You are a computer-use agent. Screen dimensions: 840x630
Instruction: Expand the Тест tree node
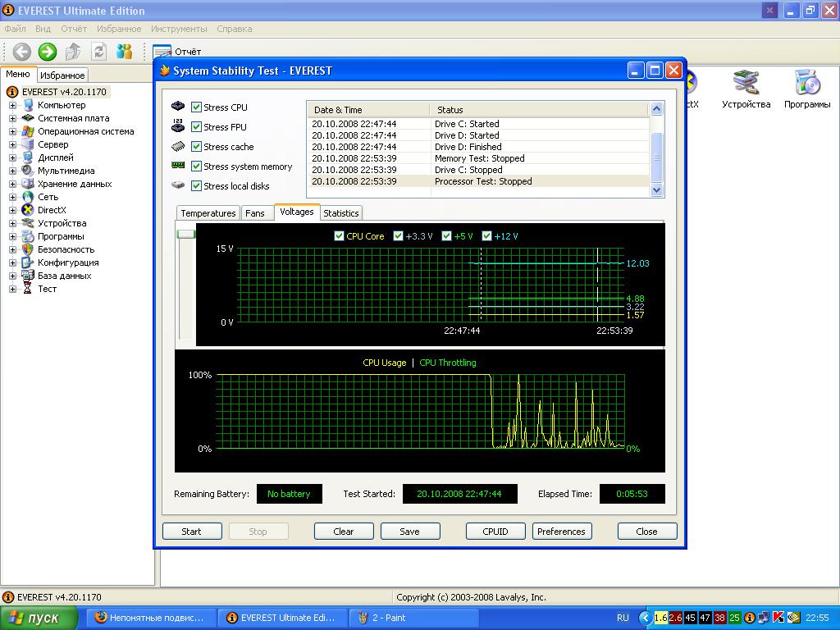pyautogui.click(x=13, y=289)
